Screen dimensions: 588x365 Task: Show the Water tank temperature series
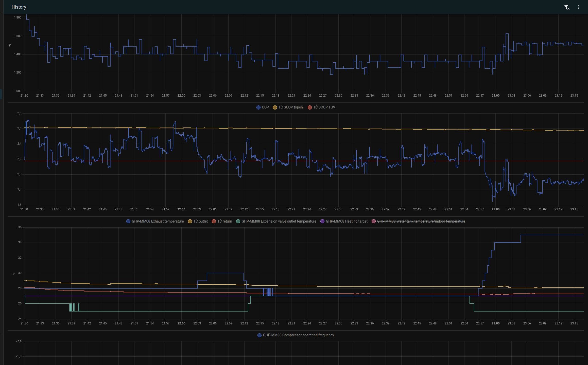pyautogui.click(x=421, y=221)
